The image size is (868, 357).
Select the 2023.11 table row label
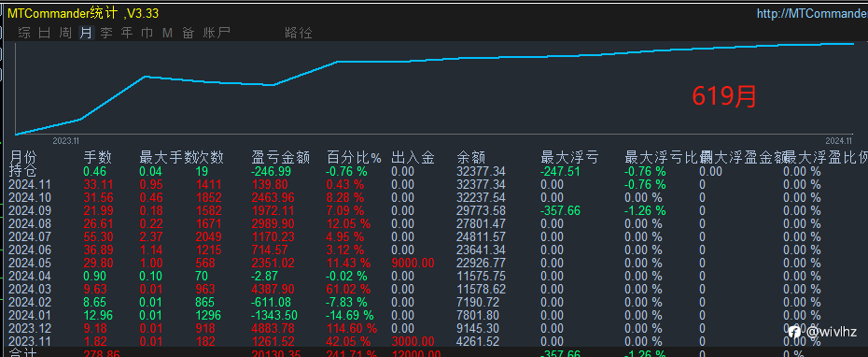[x=30, y=342]
